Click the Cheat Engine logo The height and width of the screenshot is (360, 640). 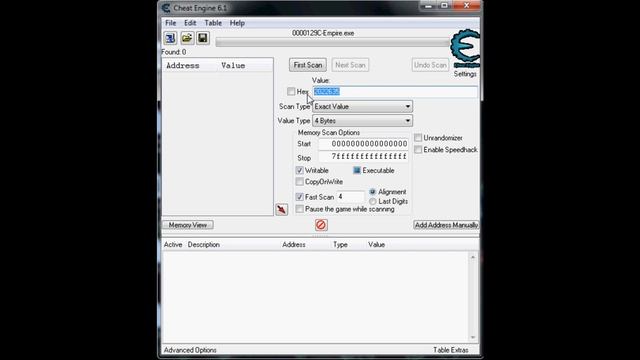click(465, 48)
